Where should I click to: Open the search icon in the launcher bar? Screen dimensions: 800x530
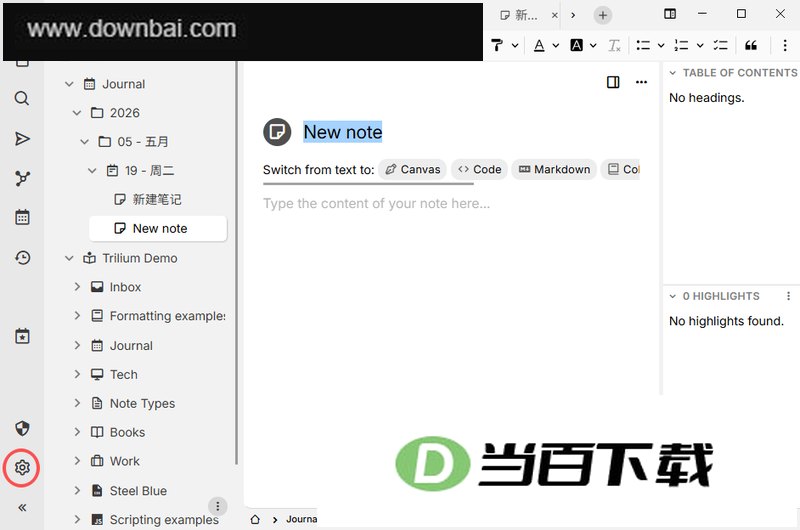(21, 98)
